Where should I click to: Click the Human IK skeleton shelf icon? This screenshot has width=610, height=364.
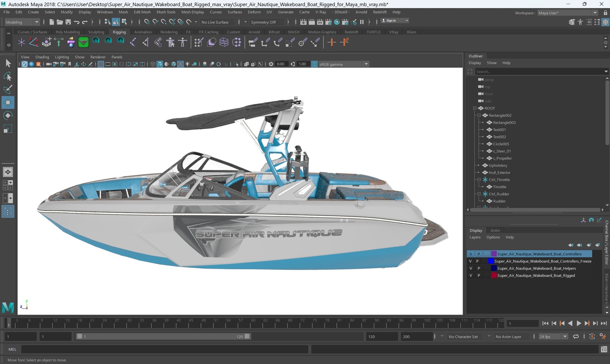coord(182,42)
